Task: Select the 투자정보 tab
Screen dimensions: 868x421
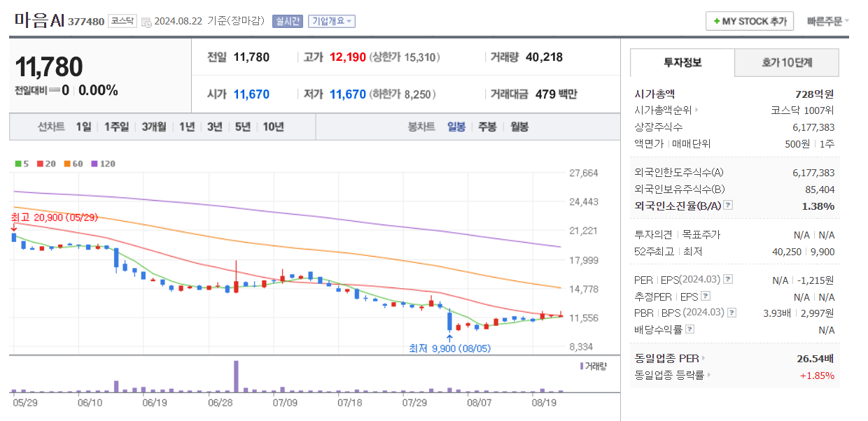Action: click(681, 62)
